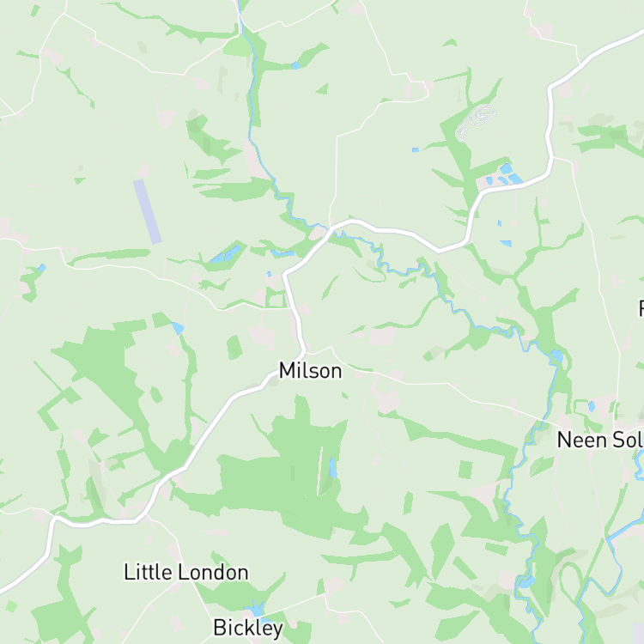This screenshot has height=644, width=644.
Task: Select the partially visible Neen Sol label
Action: (600, 440)
